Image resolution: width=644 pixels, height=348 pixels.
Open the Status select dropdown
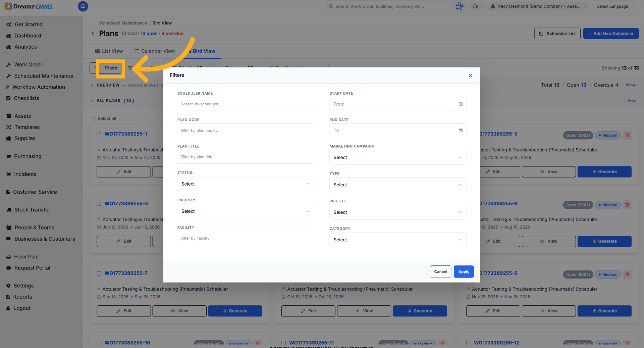(x=246, y=184)
